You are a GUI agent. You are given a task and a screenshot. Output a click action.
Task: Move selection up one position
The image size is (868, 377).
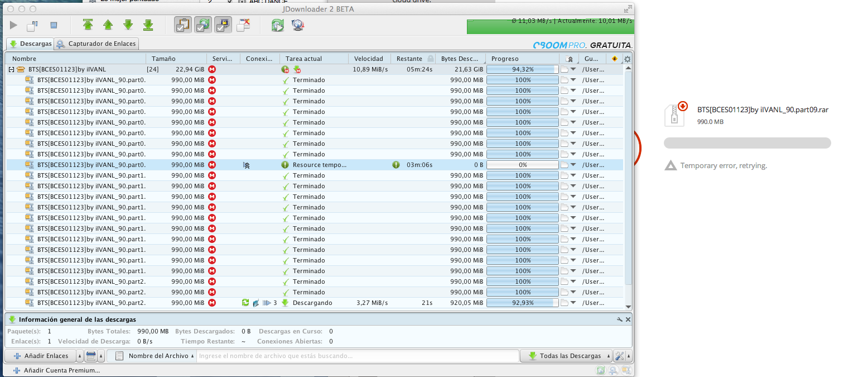click(108, 25)
